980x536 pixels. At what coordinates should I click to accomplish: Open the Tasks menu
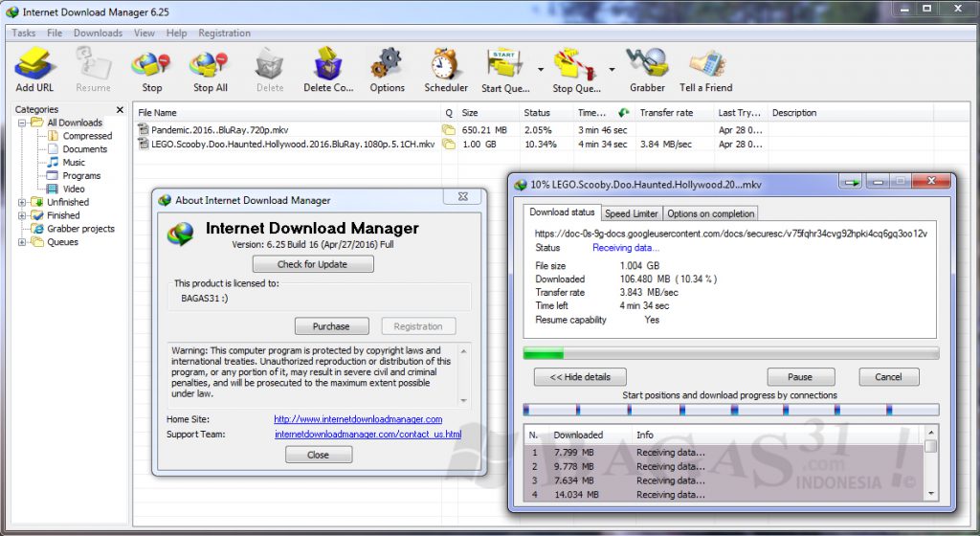[24, 33]
